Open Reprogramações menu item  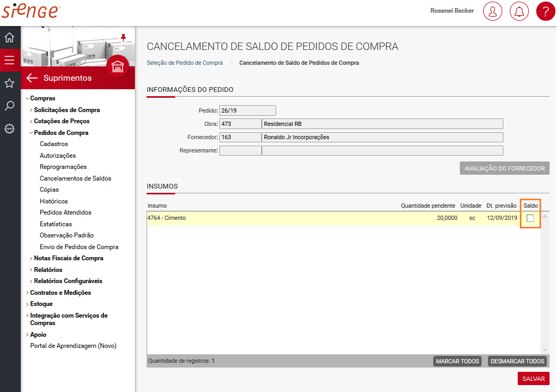63,167
